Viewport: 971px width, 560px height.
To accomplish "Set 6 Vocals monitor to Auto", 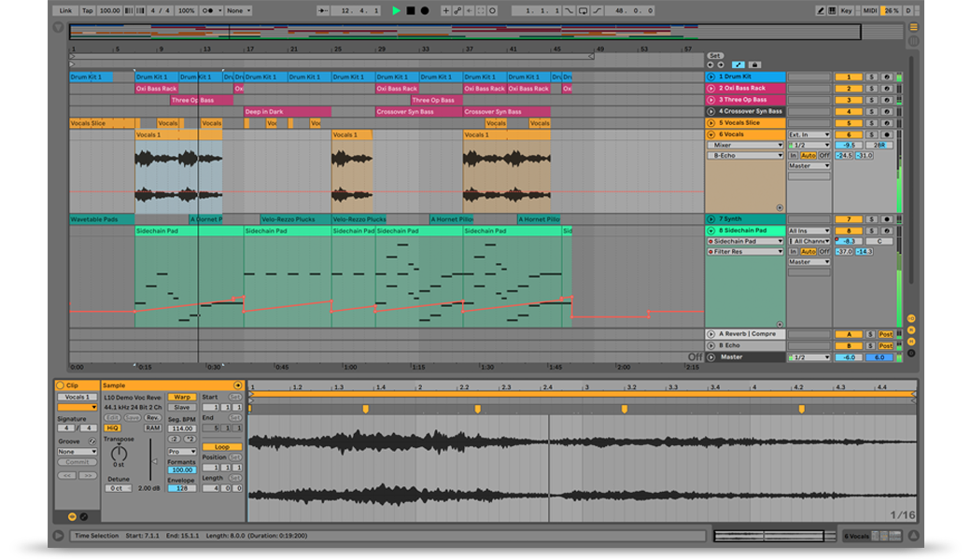I will click(x=809, y=155).
